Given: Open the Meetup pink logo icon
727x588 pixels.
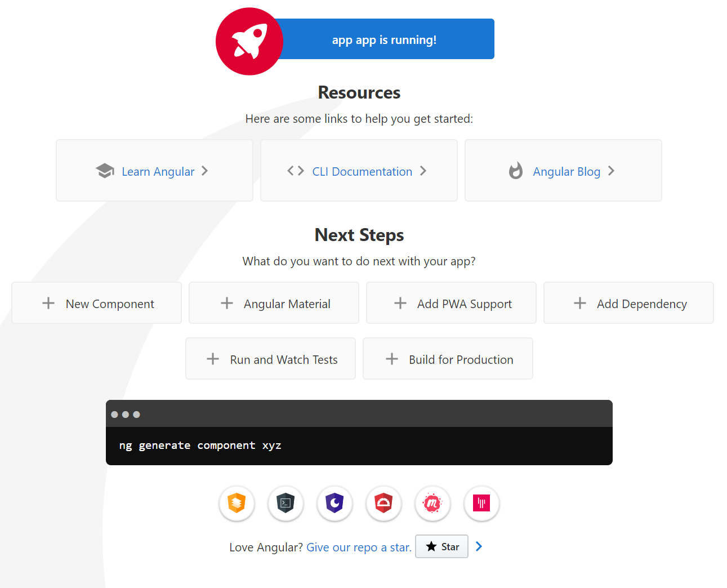Looking at the screenshot, I should [x=432, y=503].
